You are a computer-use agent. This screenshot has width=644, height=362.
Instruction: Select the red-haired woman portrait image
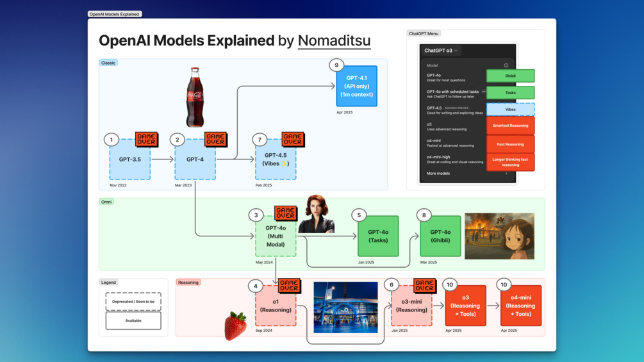coord(317,214)
